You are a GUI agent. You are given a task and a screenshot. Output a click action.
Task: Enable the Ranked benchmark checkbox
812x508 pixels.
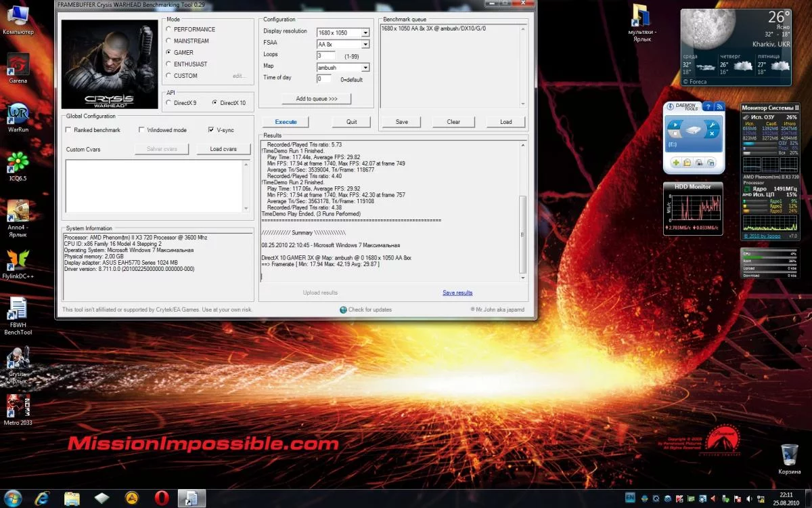coord(69,130)
